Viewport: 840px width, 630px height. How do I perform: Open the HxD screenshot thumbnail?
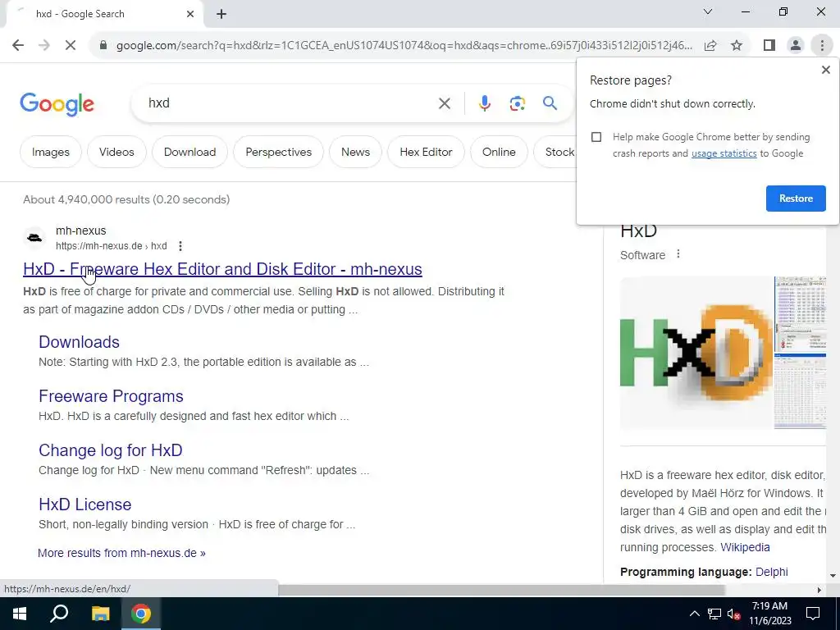click(800, 353)
